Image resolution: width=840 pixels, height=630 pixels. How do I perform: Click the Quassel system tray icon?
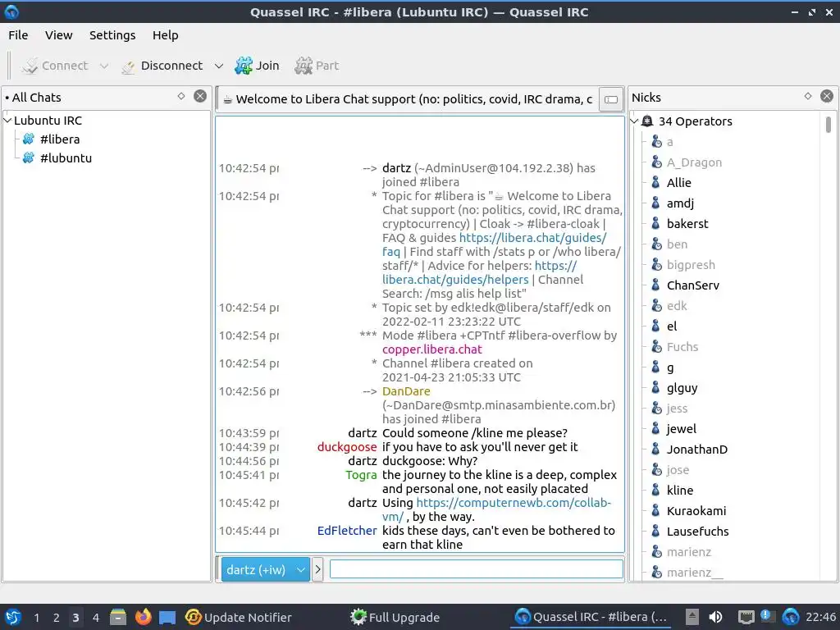click(791, 617)
